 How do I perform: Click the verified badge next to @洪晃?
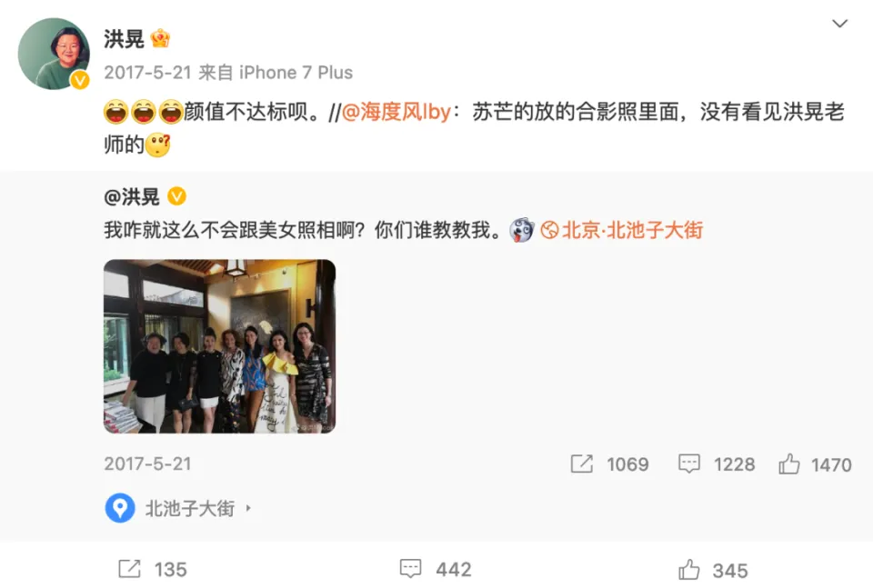177,195
